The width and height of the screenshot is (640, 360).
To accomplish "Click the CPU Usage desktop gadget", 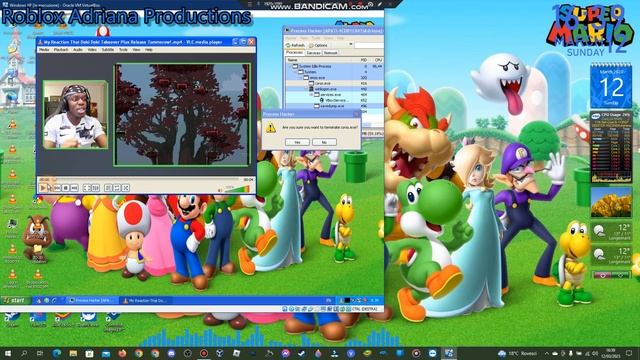I will [x=611, y=147].
